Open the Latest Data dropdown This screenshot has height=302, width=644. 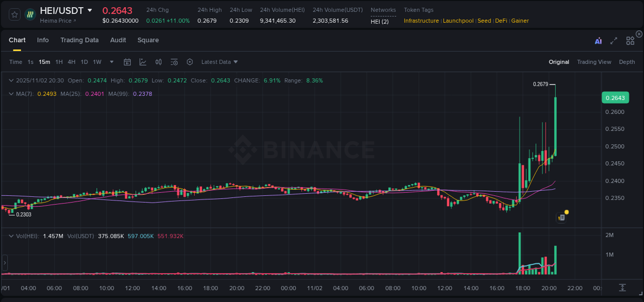pos(219,62)
